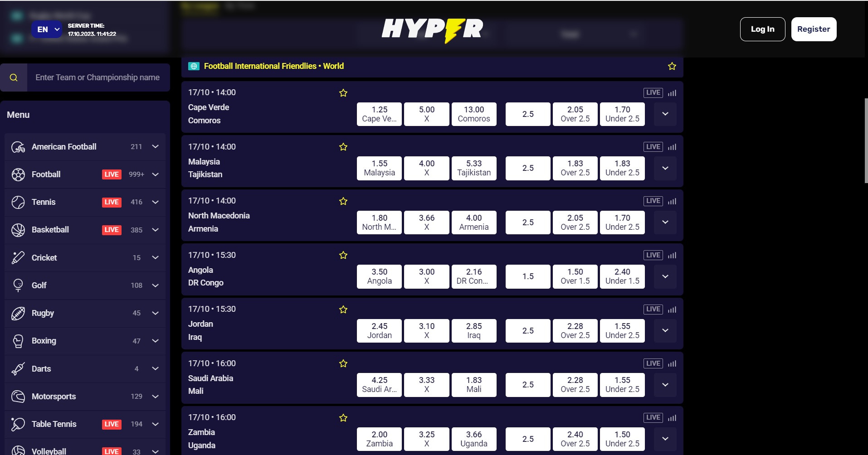Expand the American Football category
This screenshot has width=868, height=455.
pyautogui.click(x=155, y=147)
